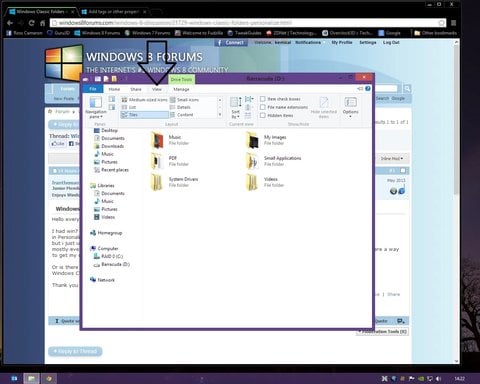Viewport: 480px width, 384px height.
Task: Open the Manage ribbon tab
Action: click(x=181, y=89)
